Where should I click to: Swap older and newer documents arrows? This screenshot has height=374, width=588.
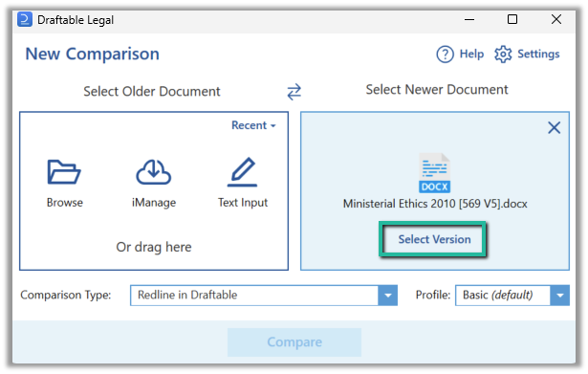click(294, 92)
